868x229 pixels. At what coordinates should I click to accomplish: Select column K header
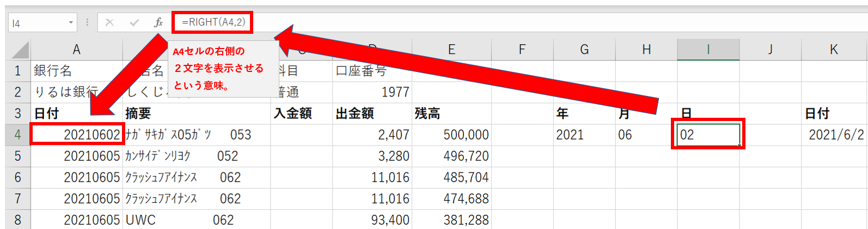click(x=834, y=50)
